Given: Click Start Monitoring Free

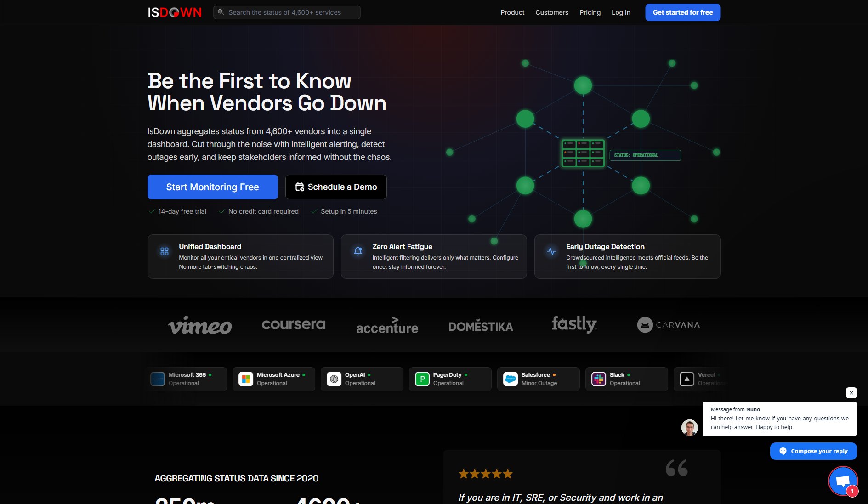Looking at the screenshot, I should (212, 187).
